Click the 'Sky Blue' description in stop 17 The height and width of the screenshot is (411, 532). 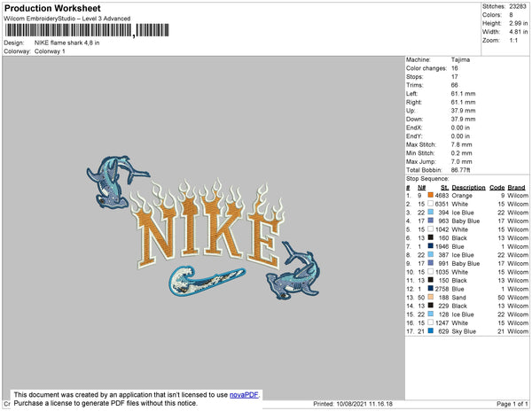pyautogui.click(x=464, y=331)
